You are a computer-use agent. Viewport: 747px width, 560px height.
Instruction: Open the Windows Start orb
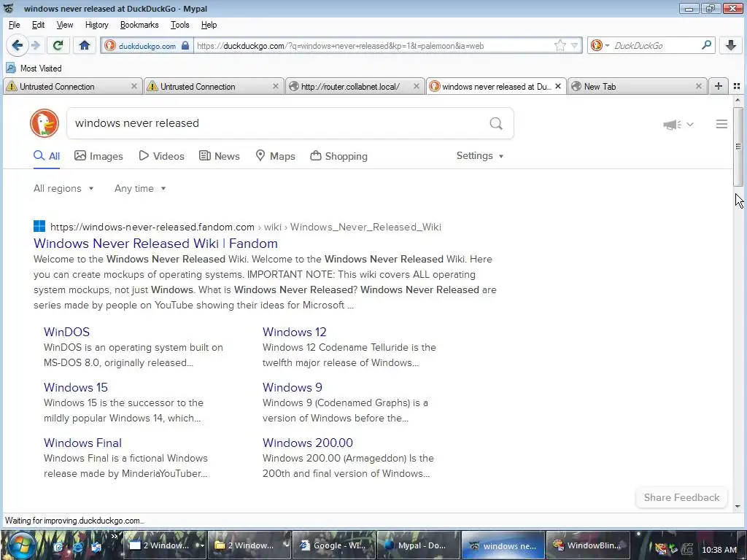click(x=21, y=545)
